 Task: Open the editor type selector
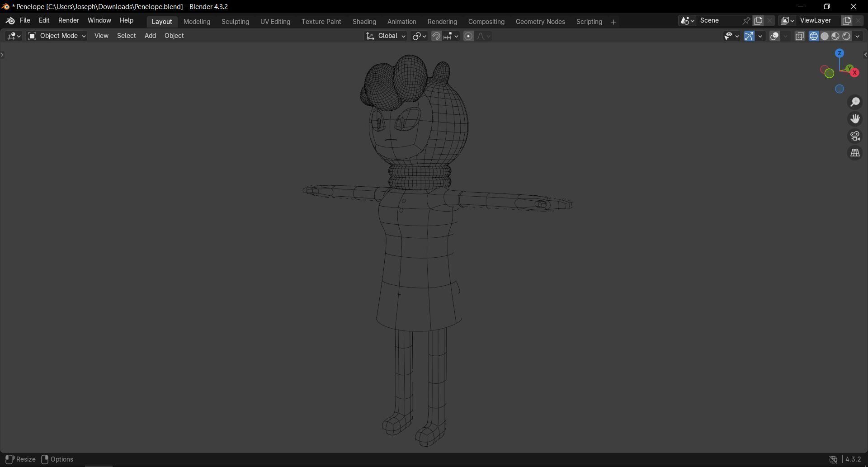pyautogui.click(x=13, y=36)
